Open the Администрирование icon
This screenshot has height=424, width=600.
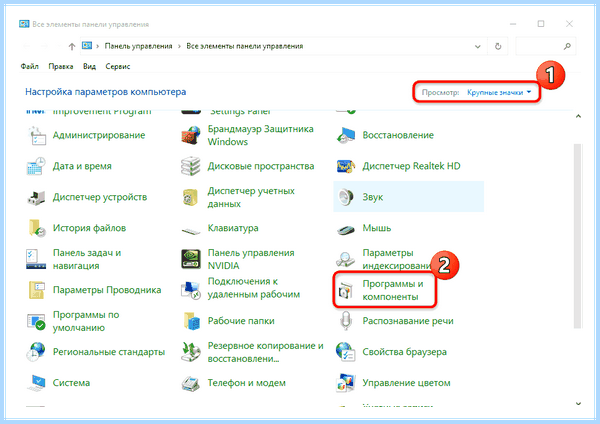pos(36,135)
